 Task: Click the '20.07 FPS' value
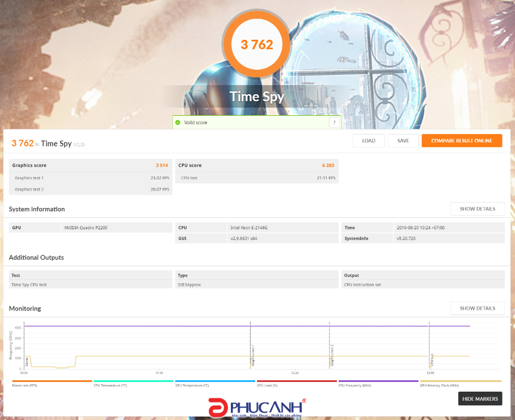(x=160, y=190)
